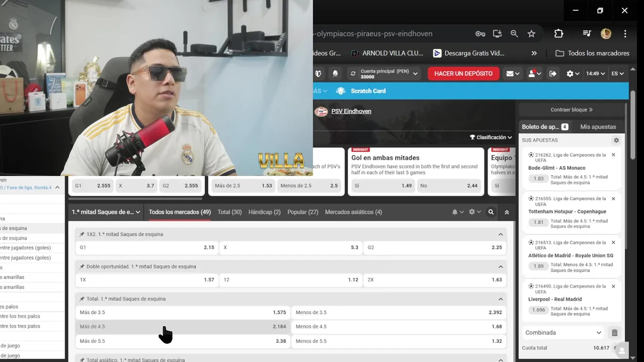The image size is (644, 362).
Task: Open the Descarga Gratis Víd... bookmark
Action: 468,53
